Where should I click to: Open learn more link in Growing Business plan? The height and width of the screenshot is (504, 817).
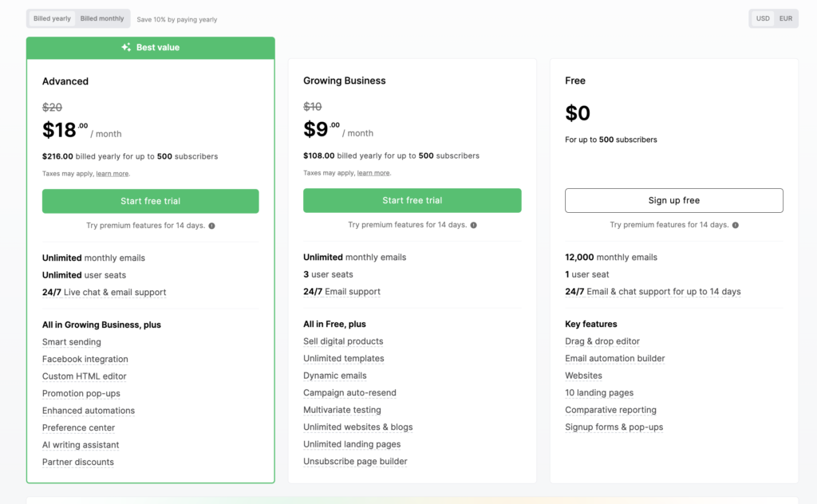click(x=373, y=173)
